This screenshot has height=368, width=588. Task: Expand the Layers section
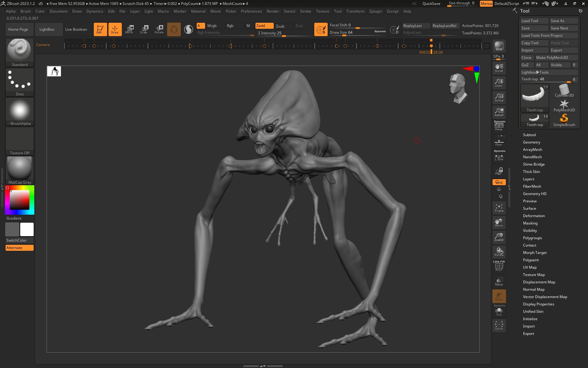pos(528,179)
